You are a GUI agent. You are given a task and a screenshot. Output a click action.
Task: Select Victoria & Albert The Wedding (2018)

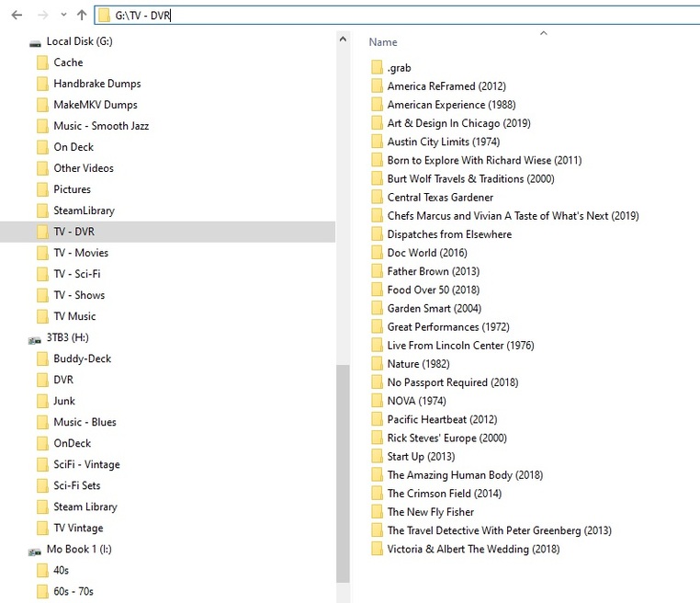pos(473,549)
